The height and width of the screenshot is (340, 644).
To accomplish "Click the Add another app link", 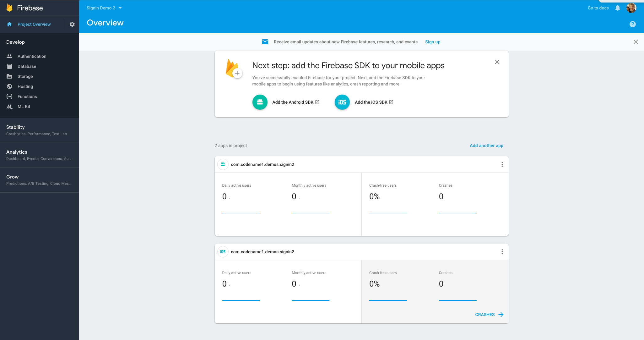I will (486, 145).
